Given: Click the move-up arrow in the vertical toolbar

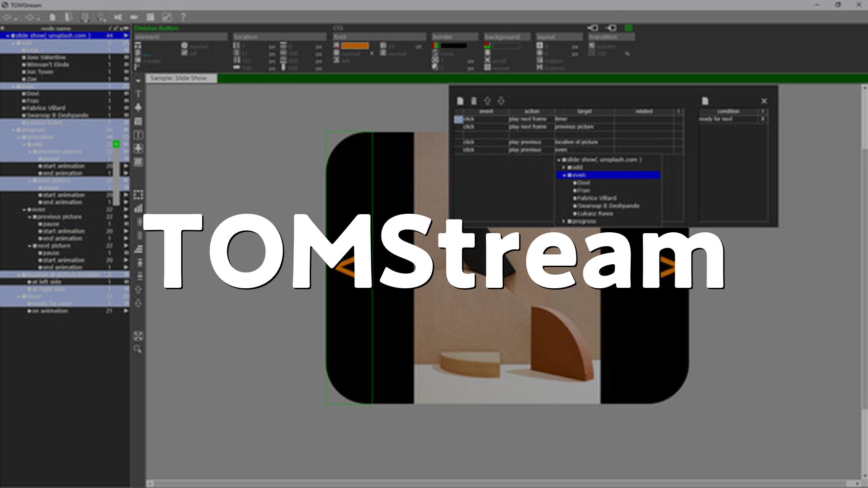Looking at the screenshot, I should click(139, 290).
